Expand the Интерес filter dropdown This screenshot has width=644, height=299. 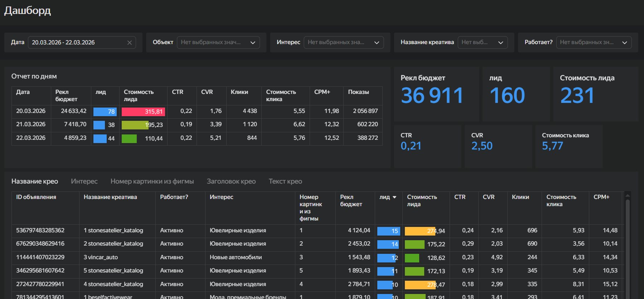[x=343, y=43]
